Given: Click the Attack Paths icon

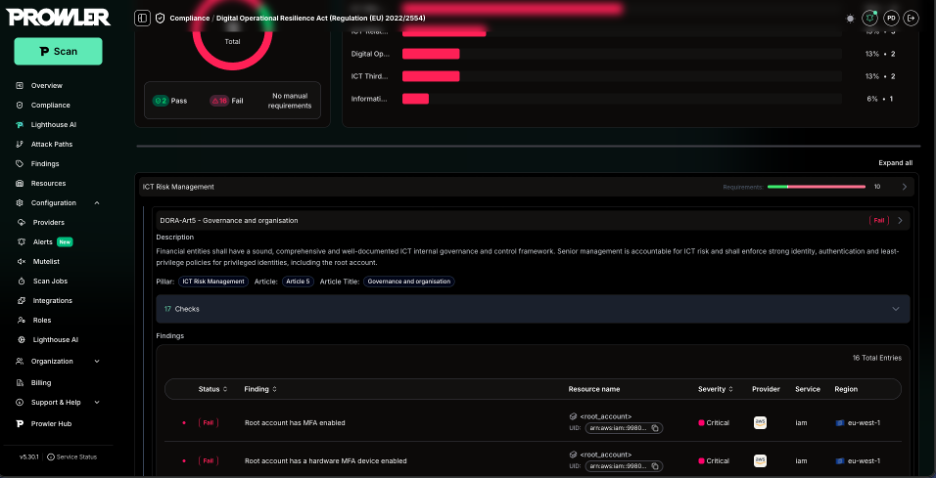Looking at the screenshot, I should pos(20,144).
